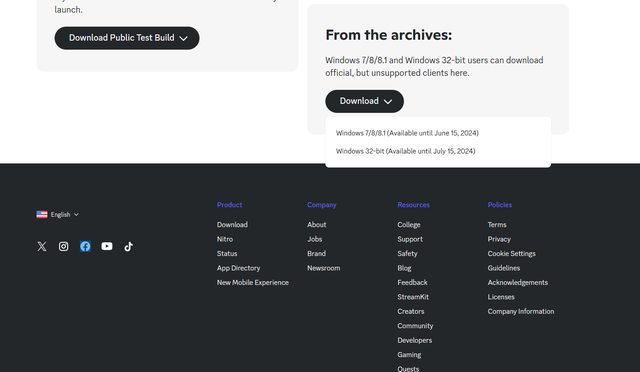Open the StreamKit footer link
This screenshot has height=372, width=640.
point(413,297)
